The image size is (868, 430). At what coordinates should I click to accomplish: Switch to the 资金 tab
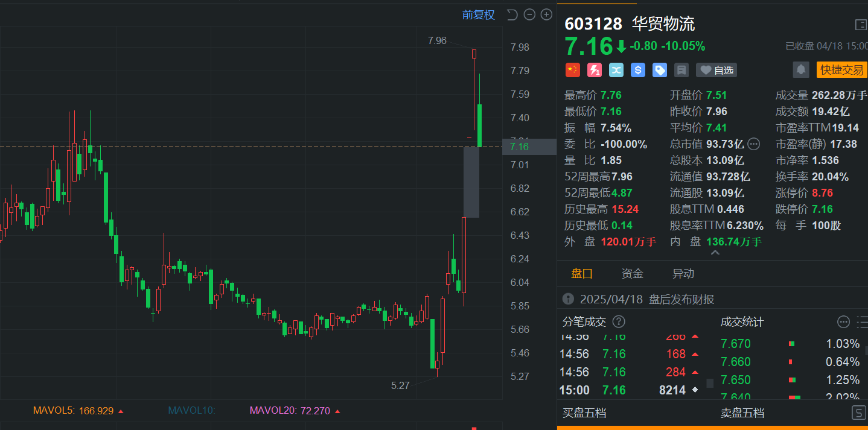633,273
